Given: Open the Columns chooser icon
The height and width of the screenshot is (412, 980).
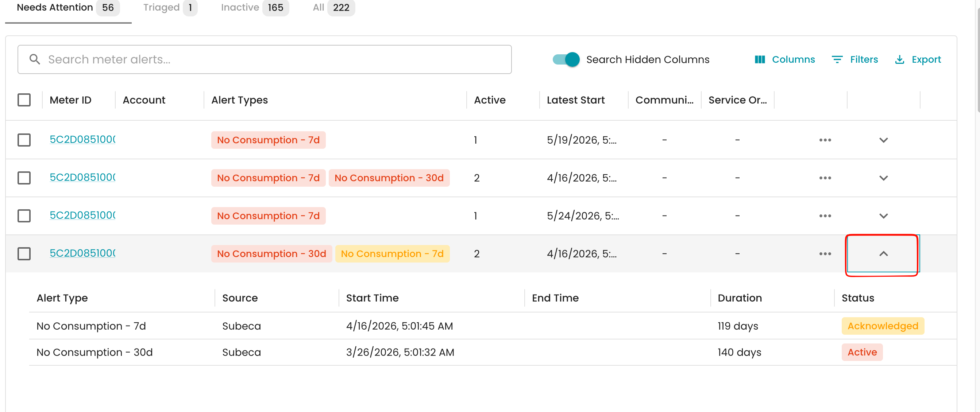Looking at the screenshot, I should 759,59.
